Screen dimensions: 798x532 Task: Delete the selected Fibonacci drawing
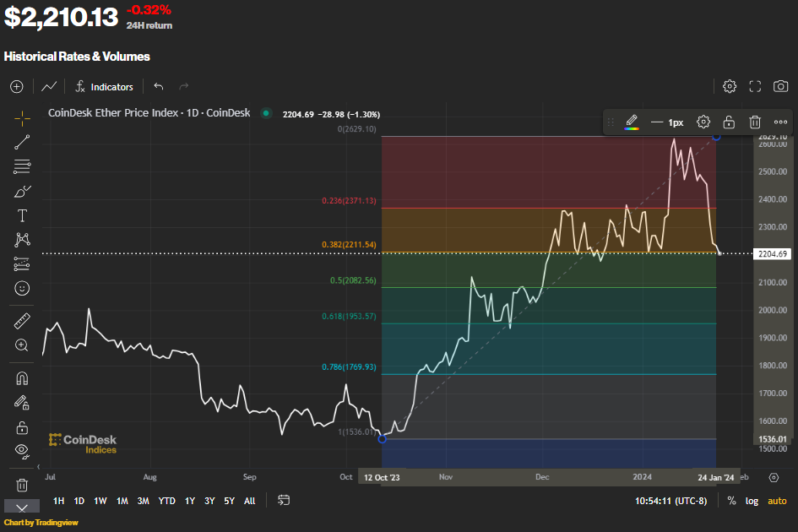(755, 122)
